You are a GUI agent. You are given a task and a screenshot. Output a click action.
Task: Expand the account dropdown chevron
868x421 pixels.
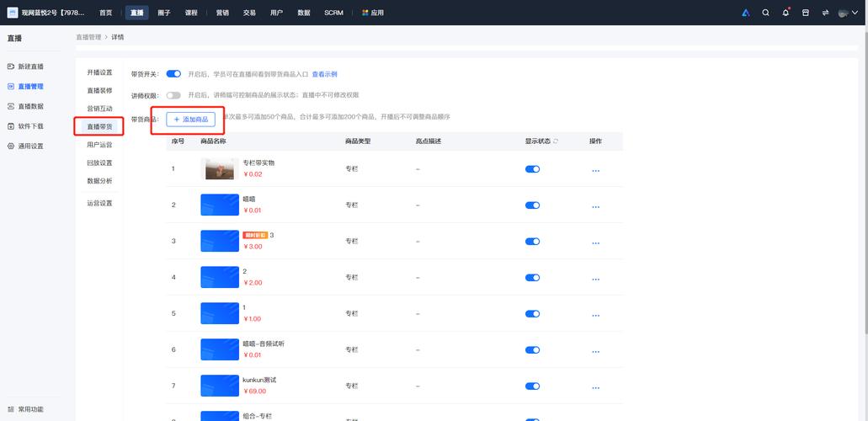(856, 13)
